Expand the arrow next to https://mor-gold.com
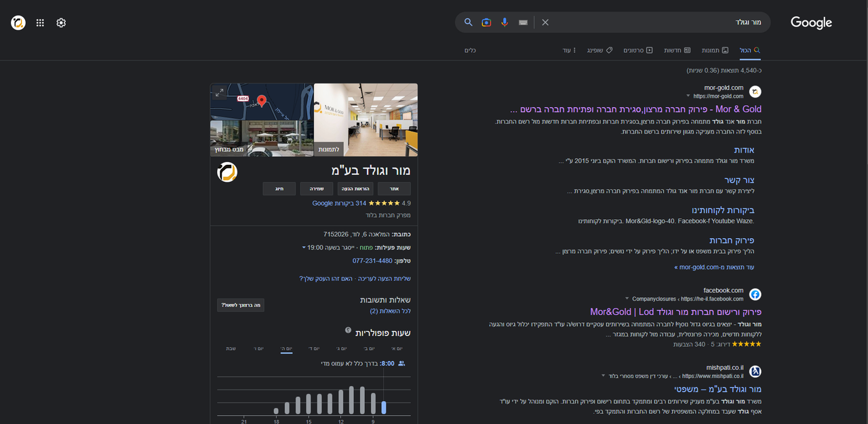Screen dimensions: 868x424 pos(688,96)
